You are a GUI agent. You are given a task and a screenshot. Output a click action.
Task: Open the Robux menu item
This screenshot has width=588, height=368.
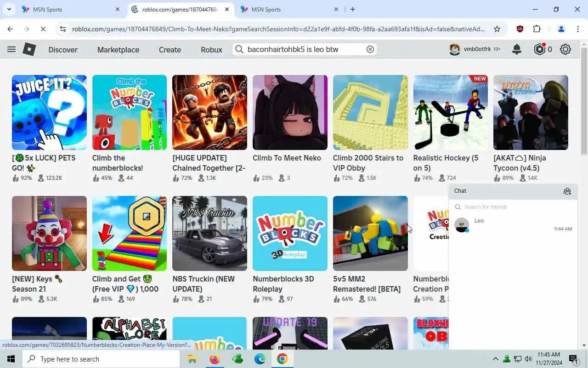[x=211, y=50]
